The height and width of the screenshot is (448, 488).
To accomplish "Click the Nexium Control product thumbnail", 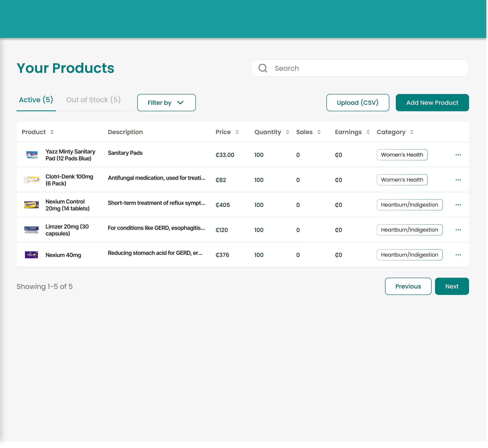I will [x=31, y=205].
